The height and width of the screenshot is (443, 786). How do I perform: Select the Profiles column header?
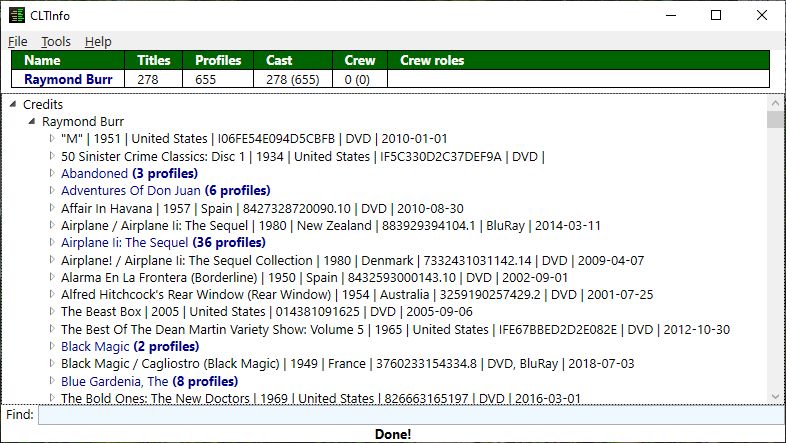click(x=218, y=60)
